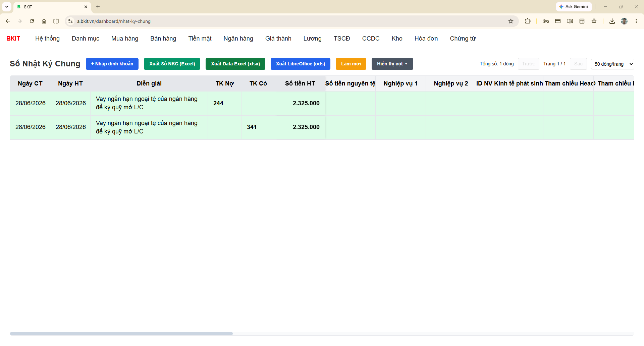Reload the current page
The height and width of the screenshot is (346, 644).
[32, 21]
